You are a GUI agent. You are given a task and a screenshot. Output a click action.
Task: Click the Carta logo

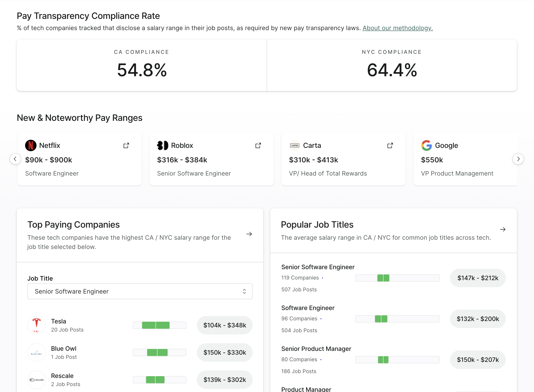[x=295, y=145]
